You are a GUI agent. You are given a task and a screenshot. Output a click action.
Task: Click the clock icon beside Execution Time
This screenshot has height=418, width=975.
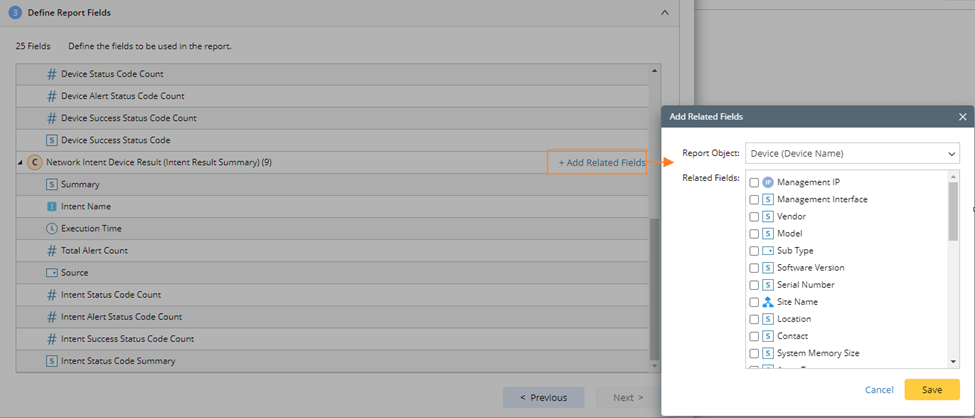52,229
